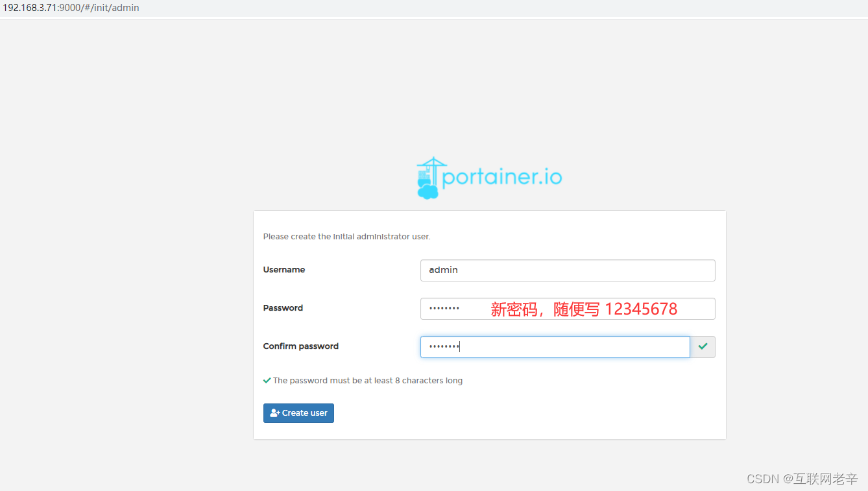
Task: Click the 'Please create the initial administrator user' text
Action: 347,237
